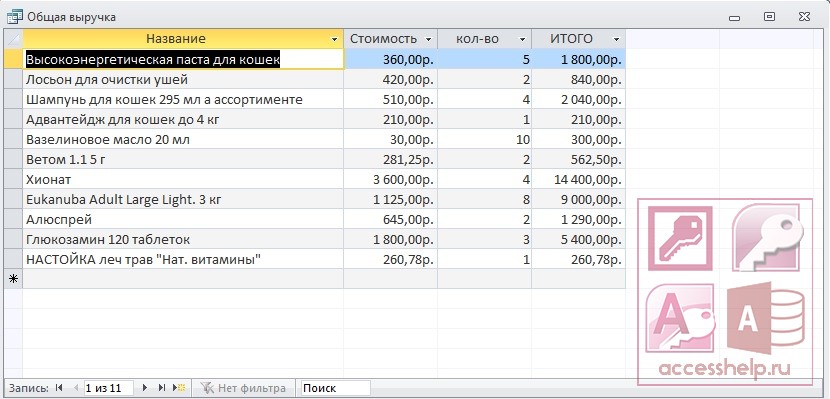Viewport: 830px width, 399px height.
Task: Click the 9 000,00р. total cell
Action: click(579, 200)
